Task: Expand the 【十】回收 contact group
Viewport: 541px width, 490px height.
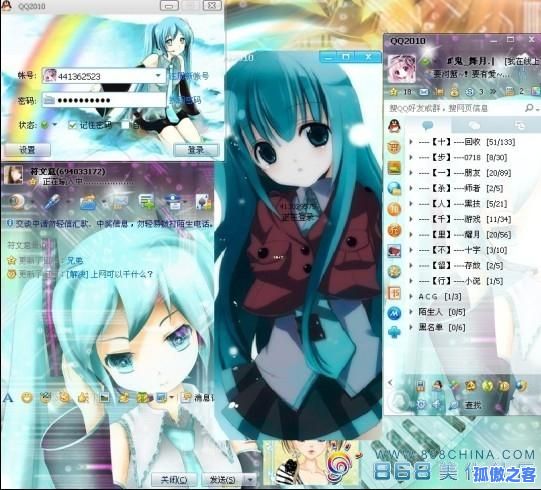Action: click(x=462, y=142)
